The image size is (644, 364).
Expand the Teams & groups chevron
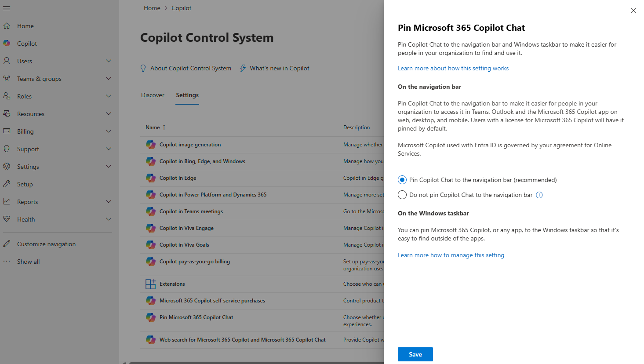(109, 79)
